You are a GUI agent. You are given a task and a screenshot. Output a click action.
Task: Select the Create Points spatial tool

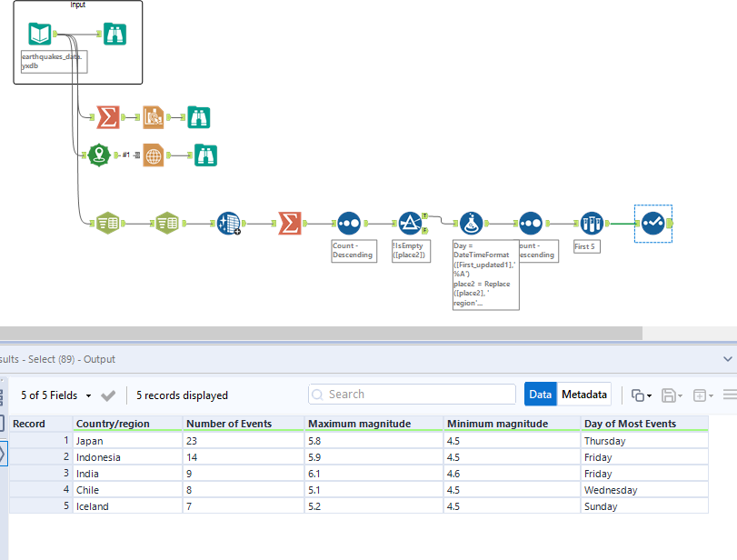(x=99, y=155)
